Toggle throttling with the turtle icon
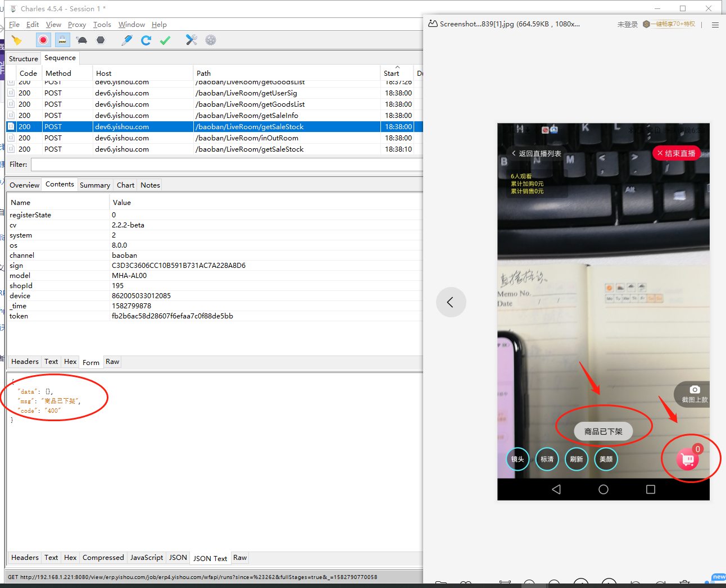Image resolution: width=726 pixels, height=588 pixels. [82, 40]
